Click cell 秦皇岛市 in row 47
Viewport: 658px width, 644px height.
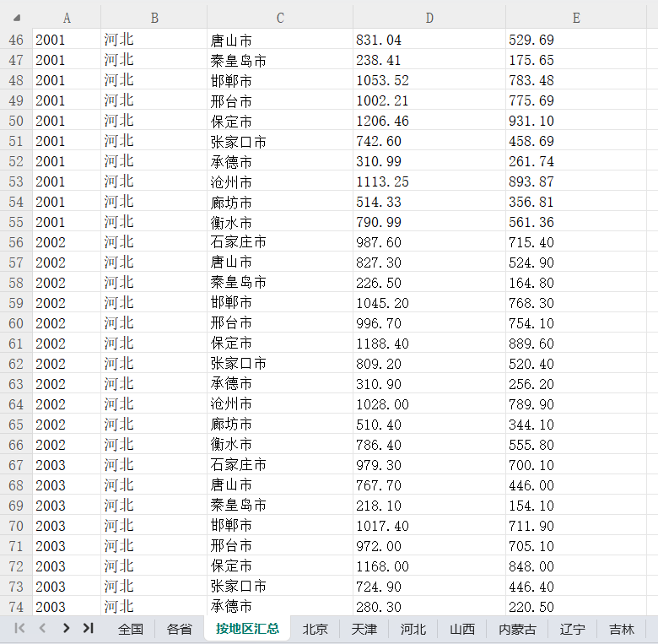point(280,60)
